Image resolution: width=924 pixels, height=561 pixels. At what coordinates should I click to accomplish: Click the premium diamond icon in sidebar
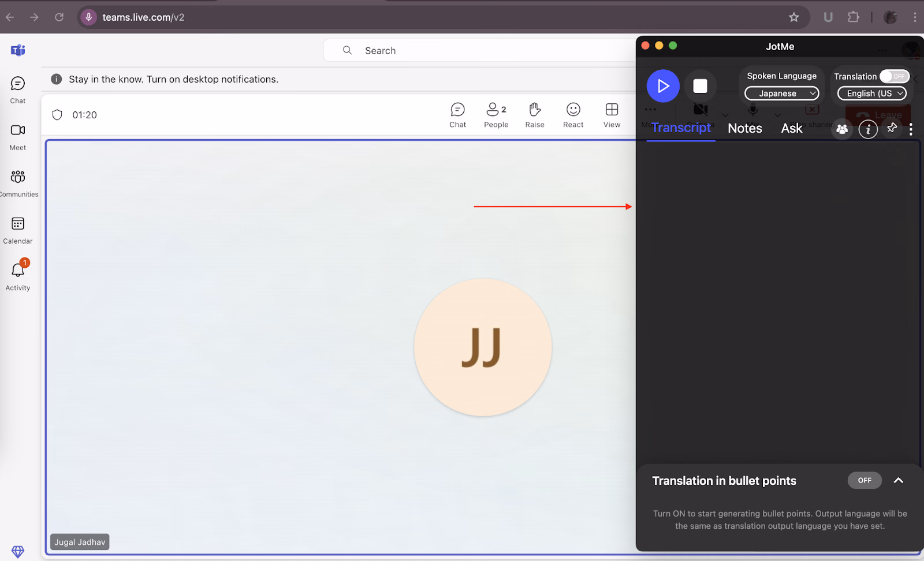18,551
